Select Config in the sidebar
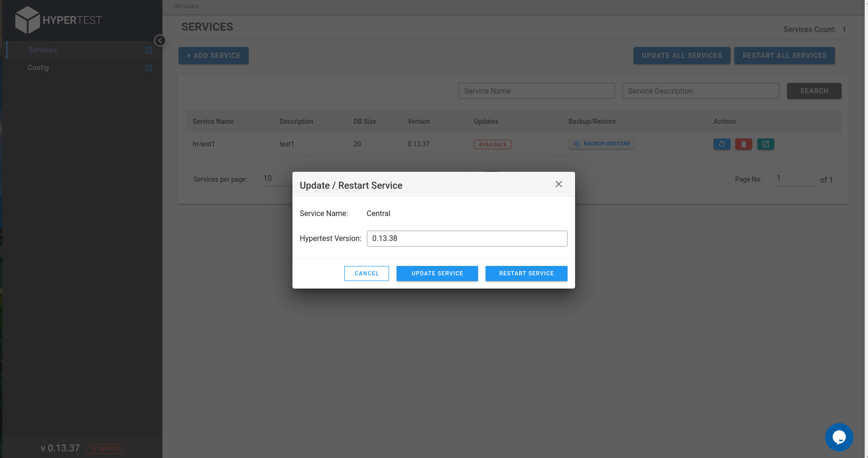Viewport: 868px width, 458px height. pyautogui.click(x=38, y=67)
